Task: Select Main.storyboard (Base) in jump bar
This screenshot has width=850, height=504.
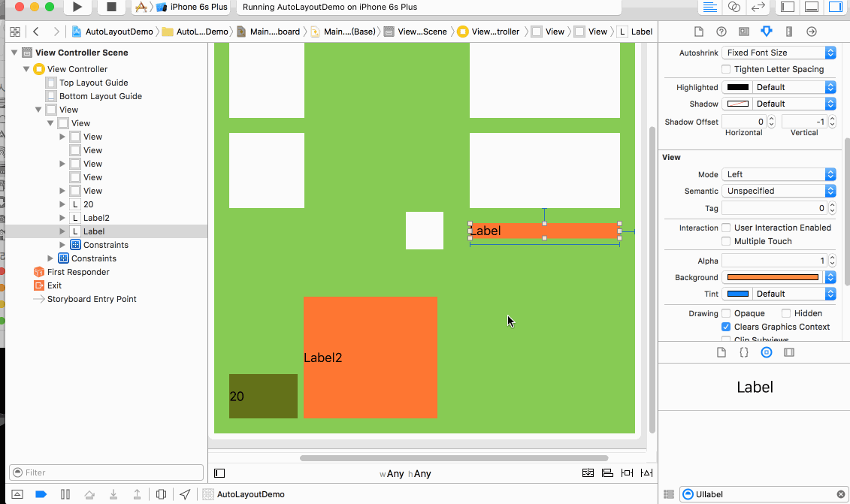Action: [343, 32]
